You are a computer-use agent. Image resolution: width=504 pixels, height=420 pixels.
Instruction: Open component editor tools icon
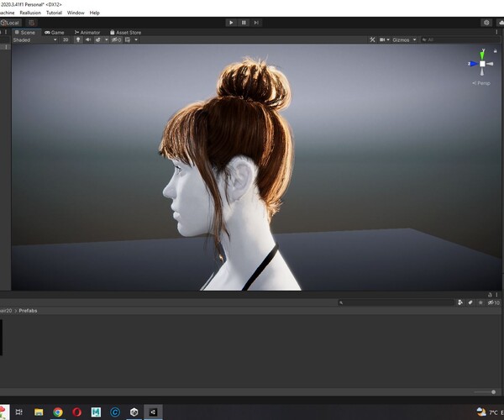(372, 39)
